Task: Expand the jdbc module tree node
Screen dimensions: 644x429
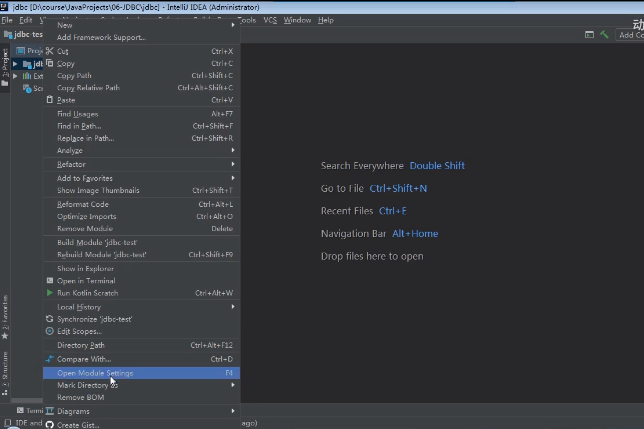Action: tap(15, 64)
